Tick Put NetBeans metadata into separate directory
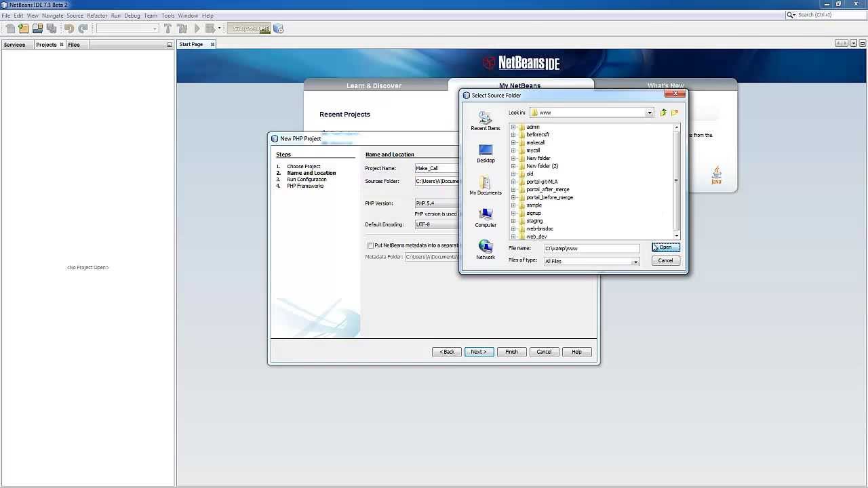Image resolution: width=868 pixels, height=488 pixels. [x=370, y=245]
